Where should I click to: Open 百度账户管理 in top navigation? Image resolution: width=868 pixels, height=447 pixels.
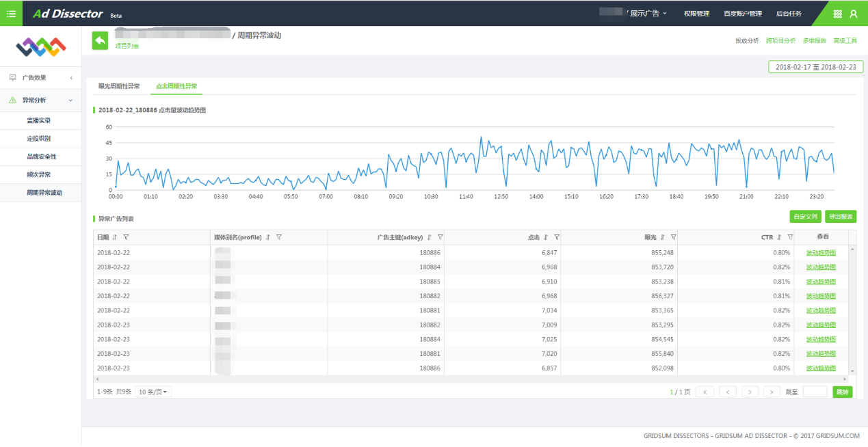(x=743, y=14)
